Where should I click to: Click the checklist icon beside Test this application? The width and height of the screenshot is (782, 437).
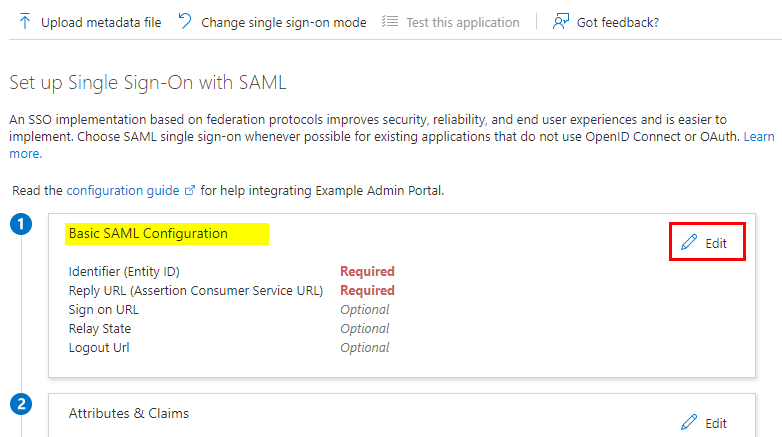[x=390, y=21]
